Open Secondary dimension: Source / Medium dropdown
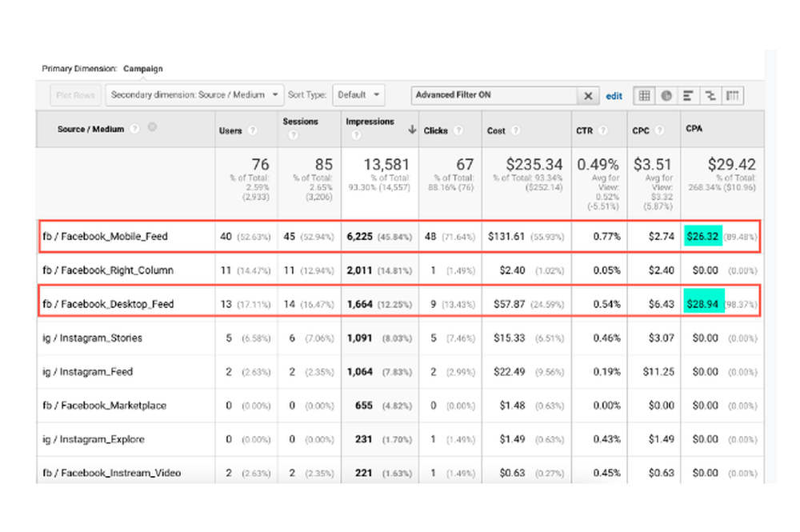This screenshot has height=532, width=800. (x=194, y=95)
